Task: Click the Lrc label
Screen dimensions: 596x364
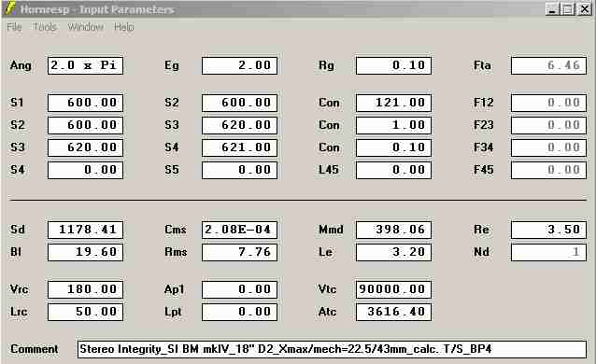Action: pos(19,312)
